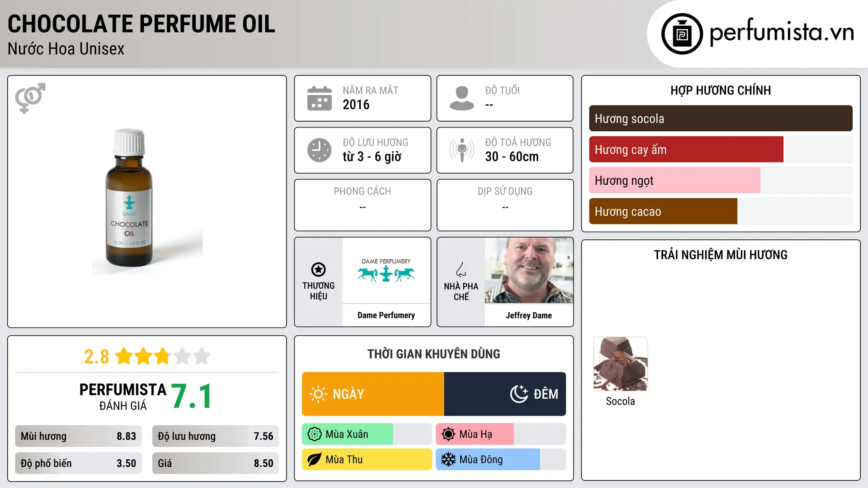The height and width of the screenshot is (488, 868).
Task: Click the star badge icon above Thương hiệu
Action: point(318,269)
